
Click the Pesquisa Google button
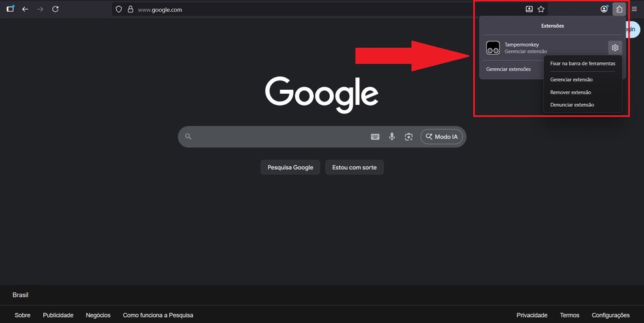[291, 167]
